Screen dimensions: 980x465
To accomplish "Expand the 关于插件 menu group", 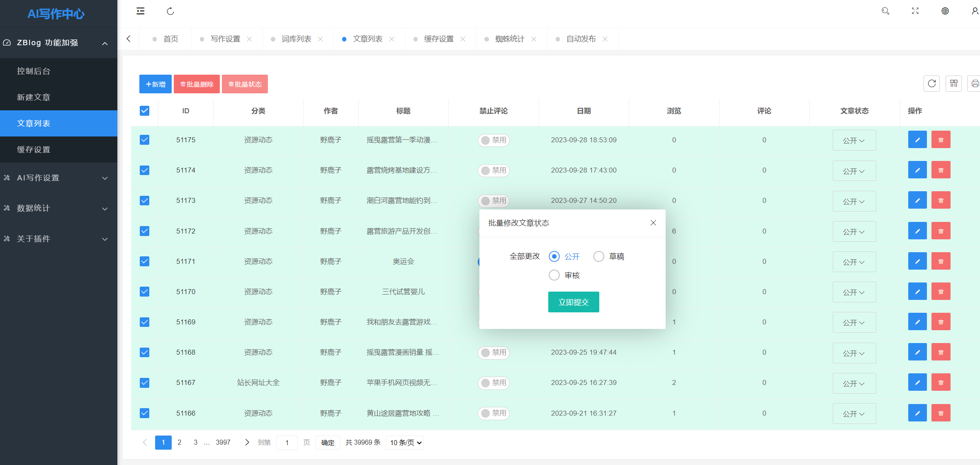I will pyautogui.click(x=58, y=239).
